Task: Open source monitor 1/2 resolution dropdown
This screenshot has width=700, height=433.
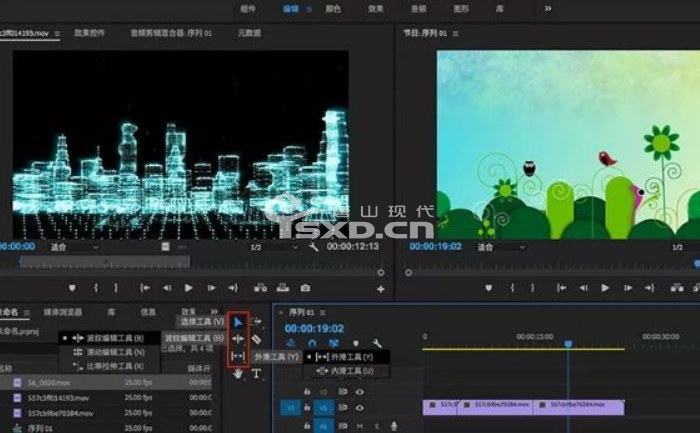Action: tap(274, 247)
